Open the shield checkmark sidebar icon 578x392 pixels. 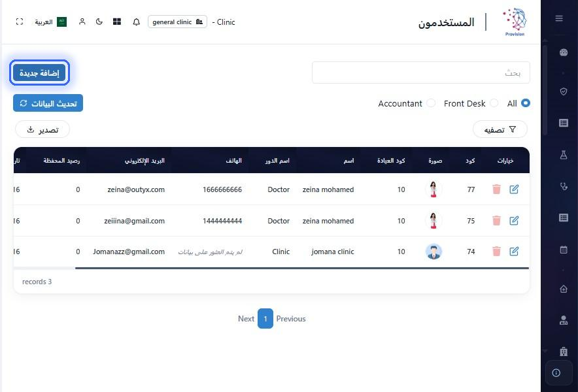(x=563, y=91)
